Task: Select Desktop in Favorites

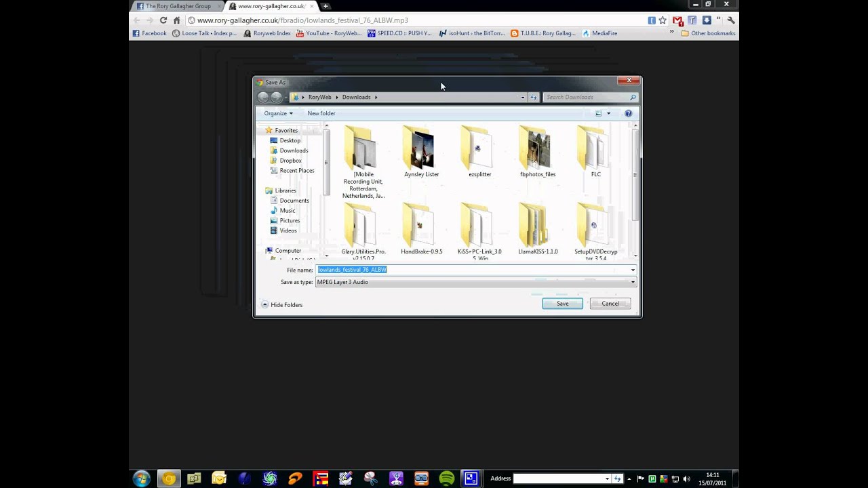Action: (285, 140)
